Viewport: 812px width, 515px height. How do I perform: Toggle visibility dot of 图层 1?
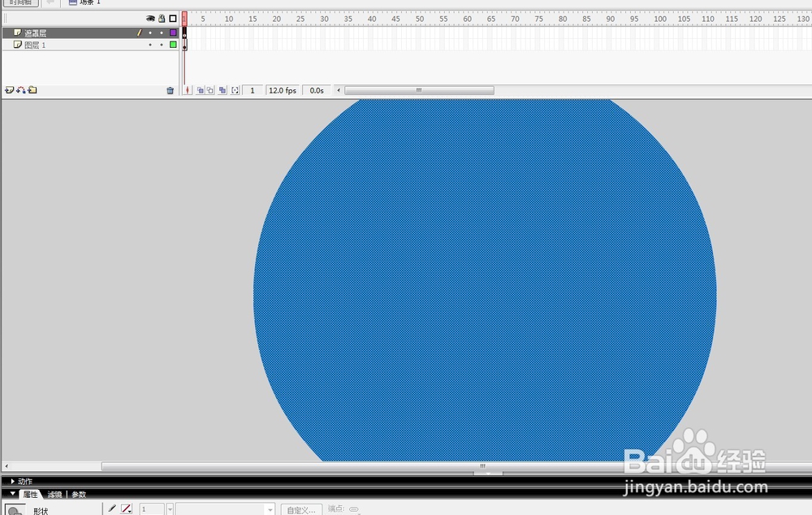150,45
